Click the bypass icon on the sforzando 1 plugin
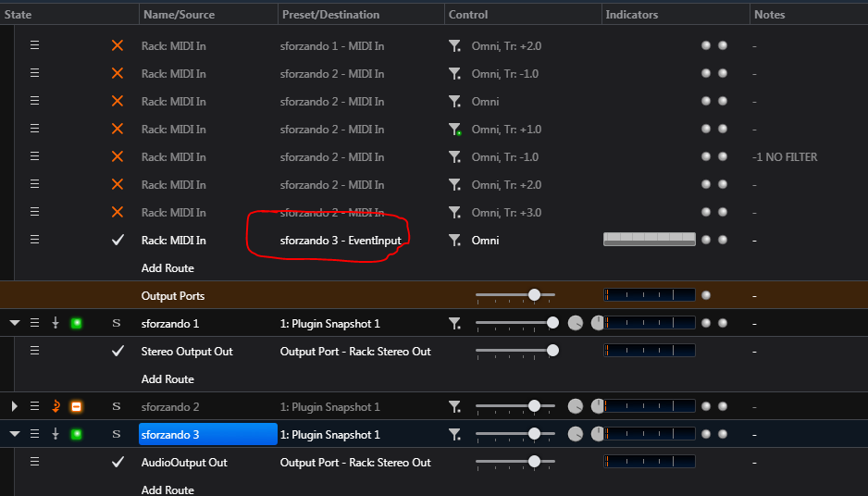Screen dimensions: 868x496 [56, 323]
